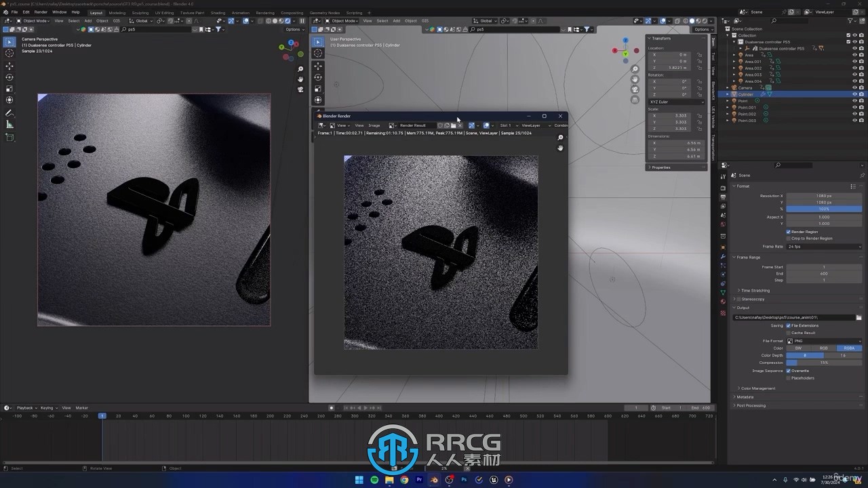The width and height of the screenshot is (868, 488).
Task: Toggle camera view icon in the left viewport
Action: 300,89
